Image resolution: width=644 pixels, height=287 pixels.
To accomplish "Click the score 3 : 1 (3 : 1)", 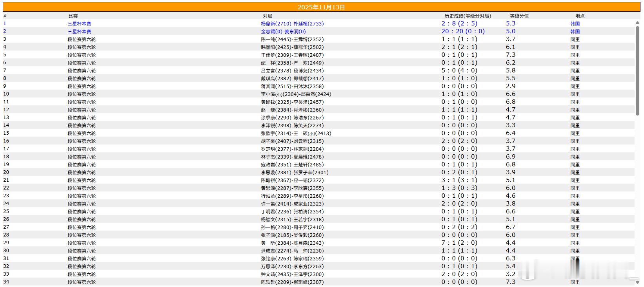I will pyautogui.click(x=460, y=180).
